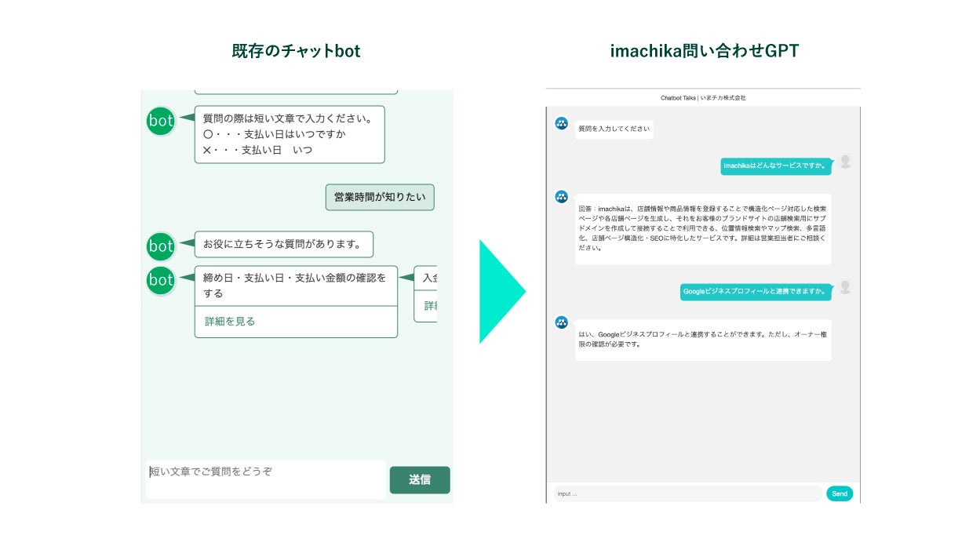The width and height of the screenshot is (980, 557).
Task: Click the 締め日・支払い日・支払い金額の確認をする card text
Action: (x=296, y=286)
